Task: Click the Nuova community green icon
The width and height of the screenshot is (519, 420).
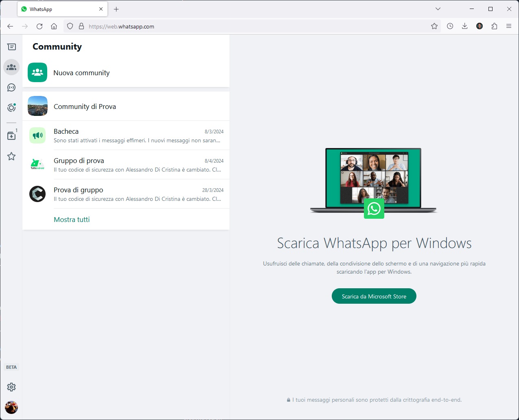Action: (37, 72)
